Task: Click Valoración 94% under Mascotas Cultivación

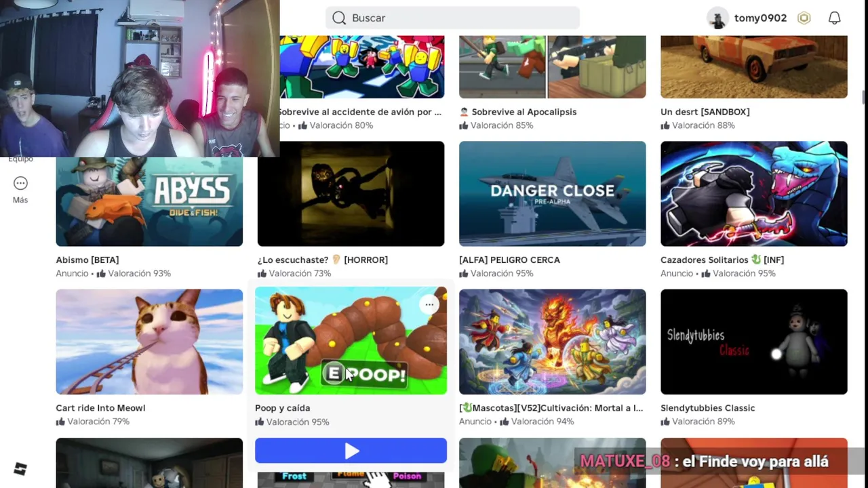Action: click(x=542, y=422)
